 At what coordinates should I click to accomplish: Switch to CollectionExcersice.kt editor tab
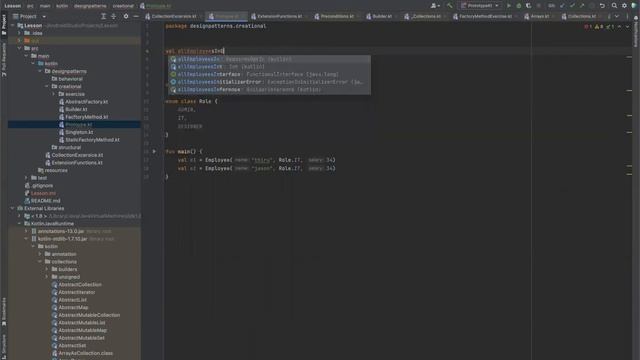pos(173,16)
